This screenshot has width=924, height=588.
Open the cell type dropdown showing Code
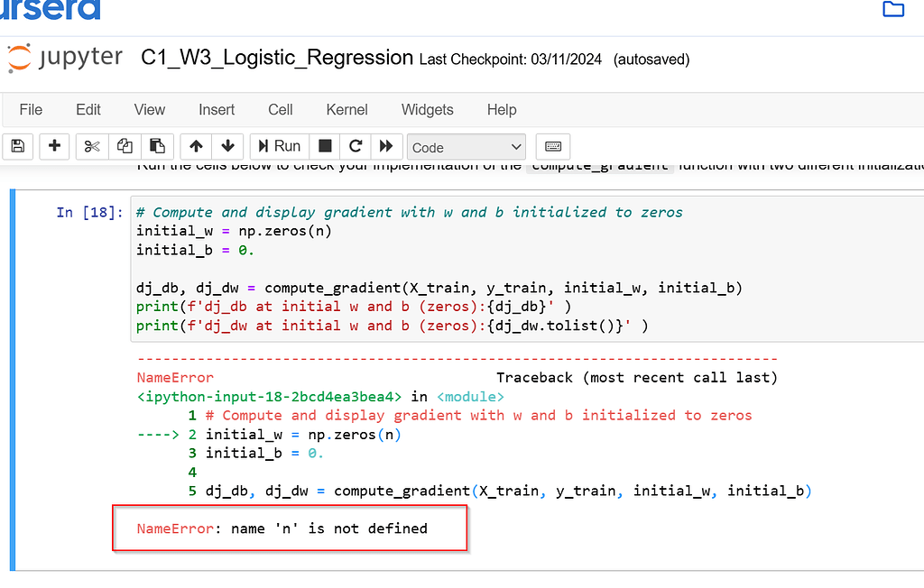pyautogui.click(x=466, y=146)
